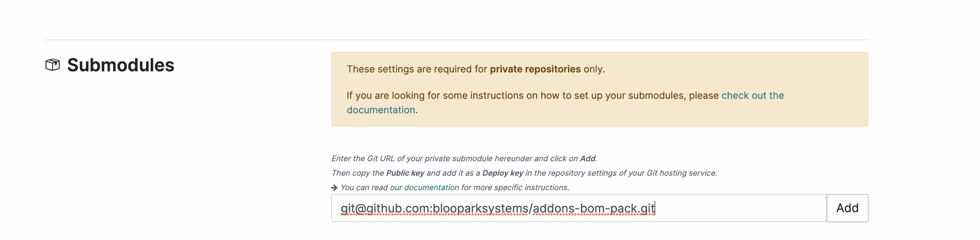Click 'for more specific instructions' text
Viewport: 980px width, 240px height.
tap(515, 187)
